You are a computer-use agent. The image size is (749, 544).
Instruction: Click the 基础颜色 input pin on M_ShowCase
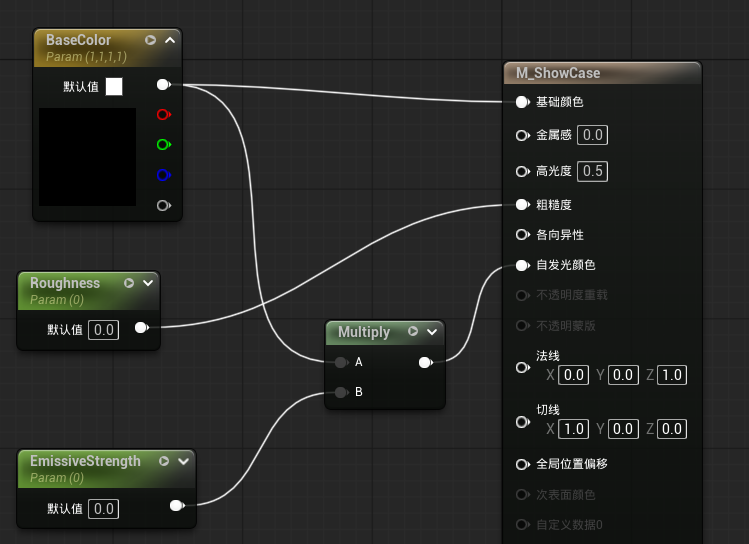point(523,102)
